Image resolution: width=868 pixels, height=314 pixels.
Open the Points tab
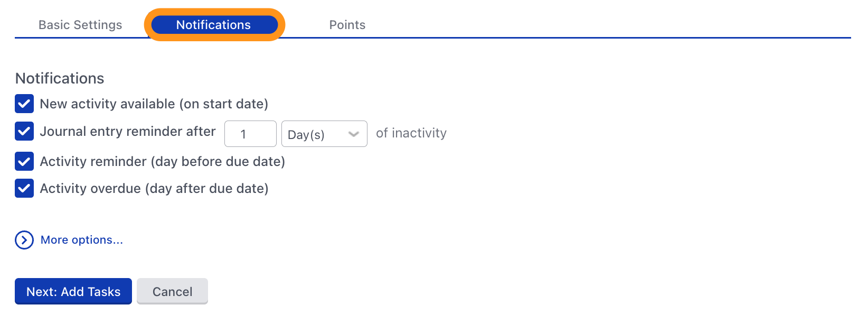click(x=347, y=25)
